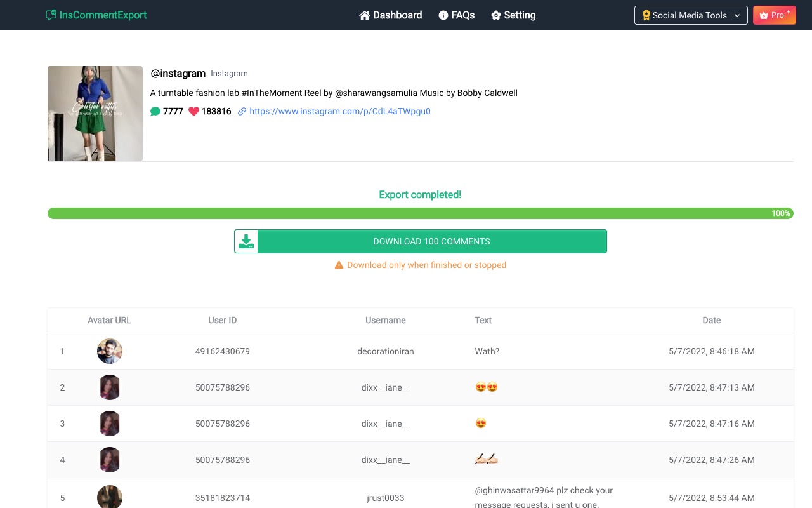The width and height of the screenshot is (812, 508).
Task: Click dixx__iane__ avatar in row 4
Action: pyautogui.click(x=110, y=460)
